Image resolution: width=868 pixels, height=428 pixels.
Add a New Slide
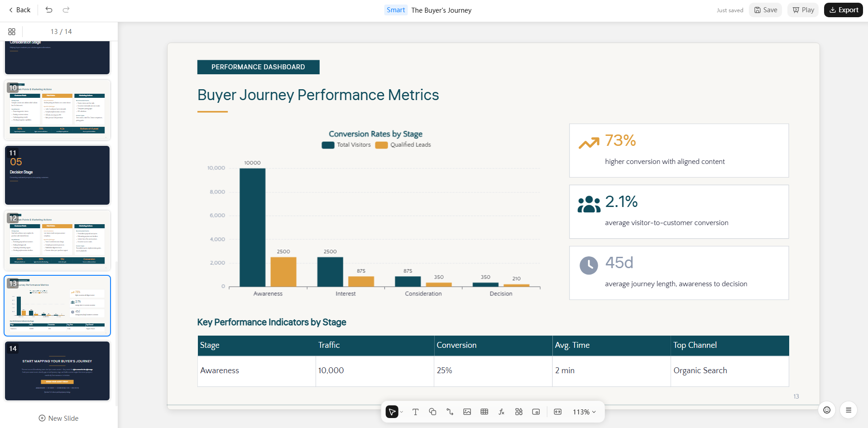click(x=58, y=418)
